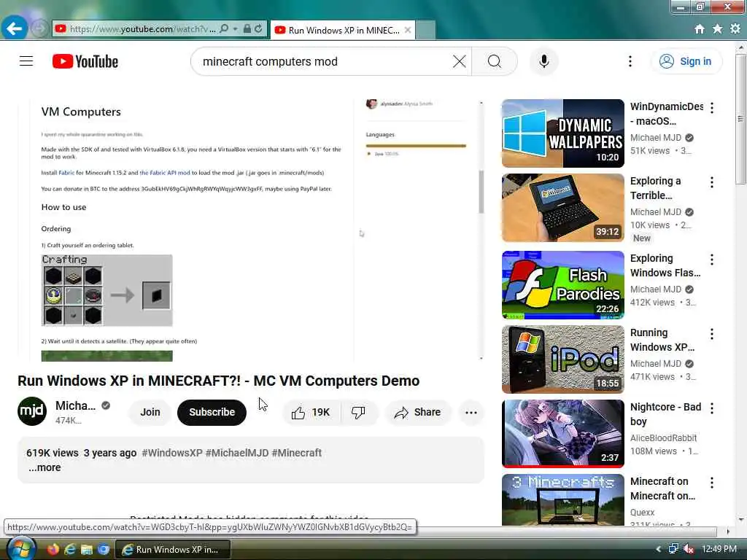Screen dimensions: 747x560
Task: Open Dynamic Wallpapers video thumbnail
Action: (x=562, y=133)
